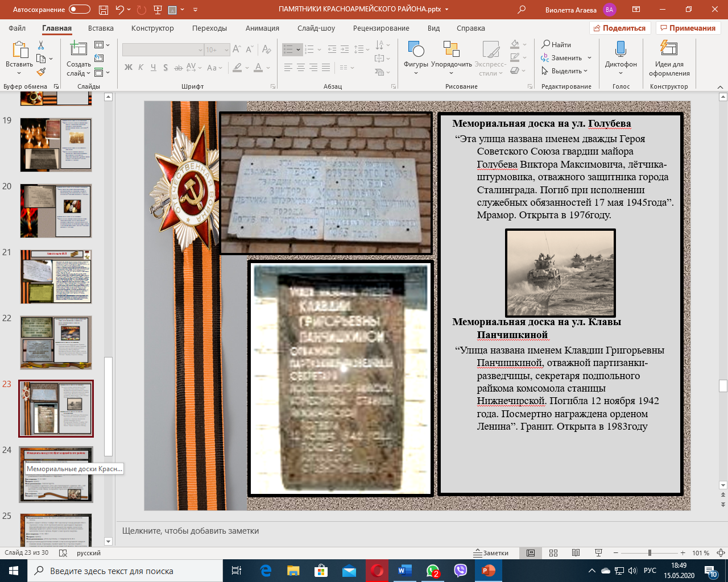Click the Arrange (Упорядочить) icon
The width and height of the screenshot is (728, 582).
451,50
